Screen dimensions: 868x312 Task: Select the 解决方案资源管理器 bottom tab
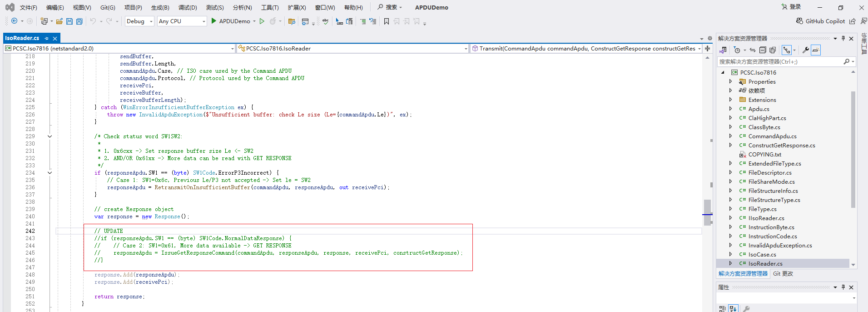[x=743, y=273]
